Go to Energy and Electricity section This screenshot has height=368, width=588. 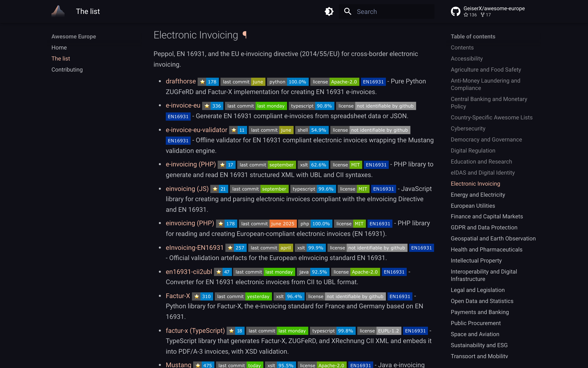coord(478,195)
